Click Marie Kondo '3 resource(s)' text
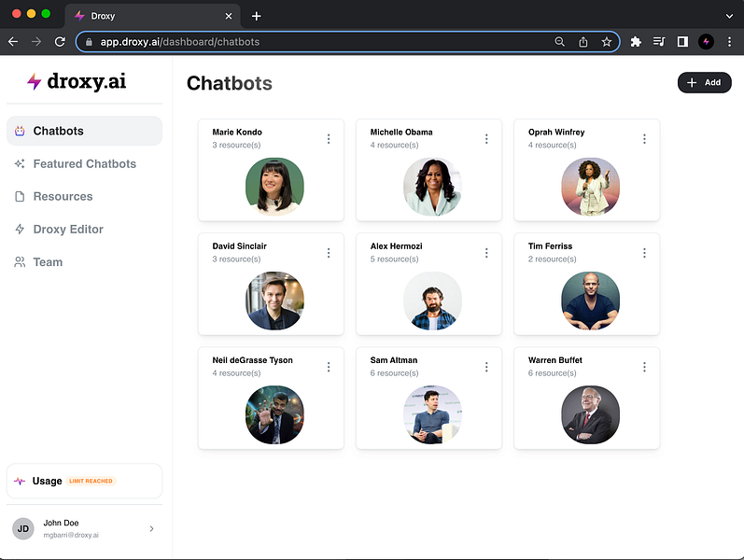The width and height of the screenshot is (744, 560). tap(236, 145)
